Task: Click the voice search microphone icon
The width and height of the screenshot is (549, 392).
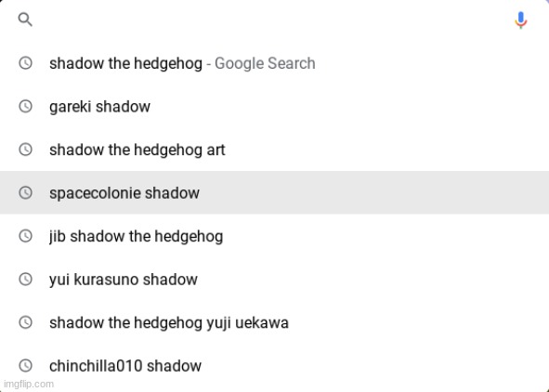Action: click(520, 20)
